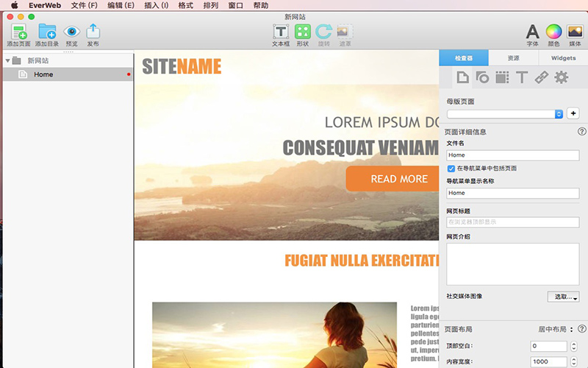Click the top margin value field

548,346
